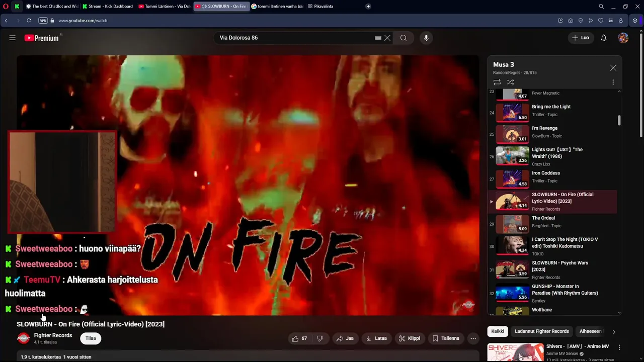
Task: Subscribe with the 'Tilaa' button
Action: point(91,338)
